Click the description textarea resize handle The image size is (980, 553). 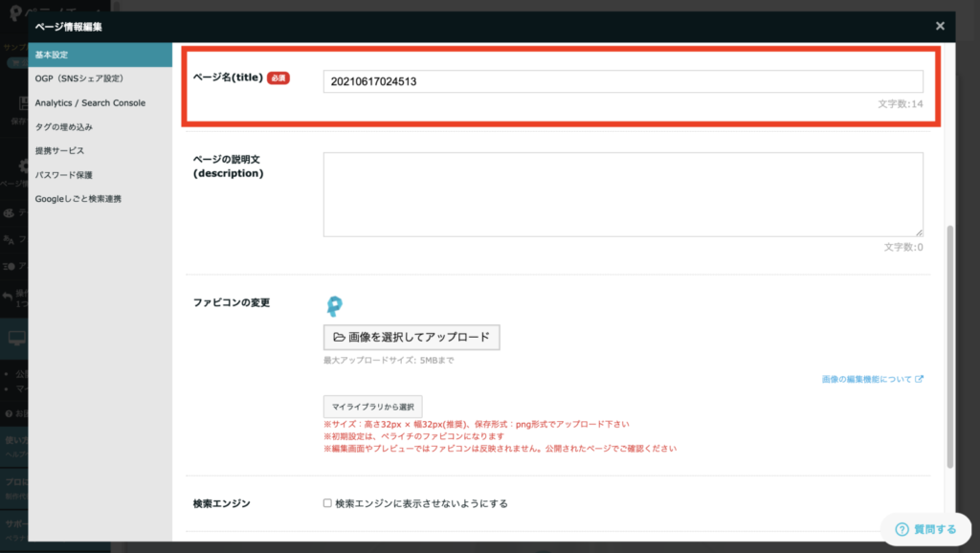tap(919, 232)
